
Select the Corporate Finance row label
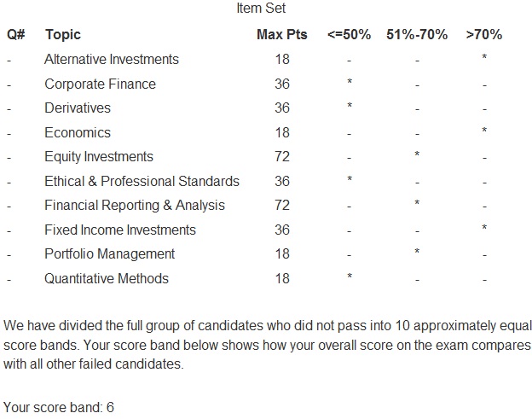101,84
